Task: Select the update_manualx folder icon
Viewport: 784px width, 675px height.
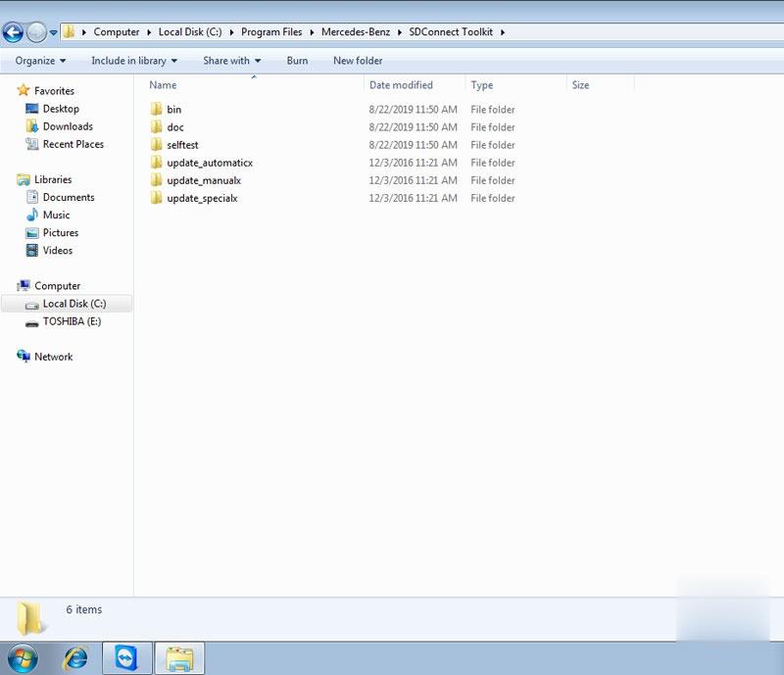Action: click(x=157, y=180)
